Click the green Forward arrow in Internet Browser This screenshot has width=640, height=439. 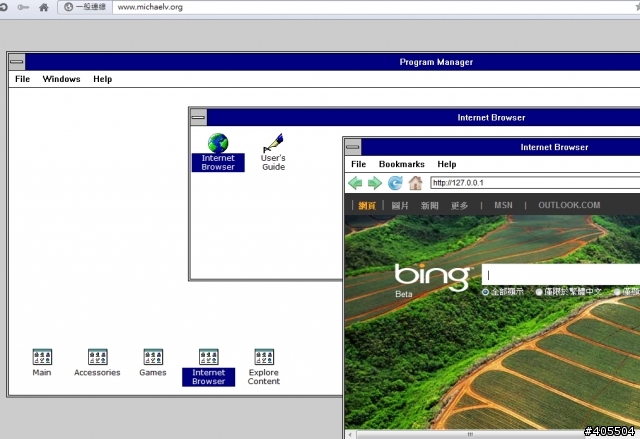[375, 183]
